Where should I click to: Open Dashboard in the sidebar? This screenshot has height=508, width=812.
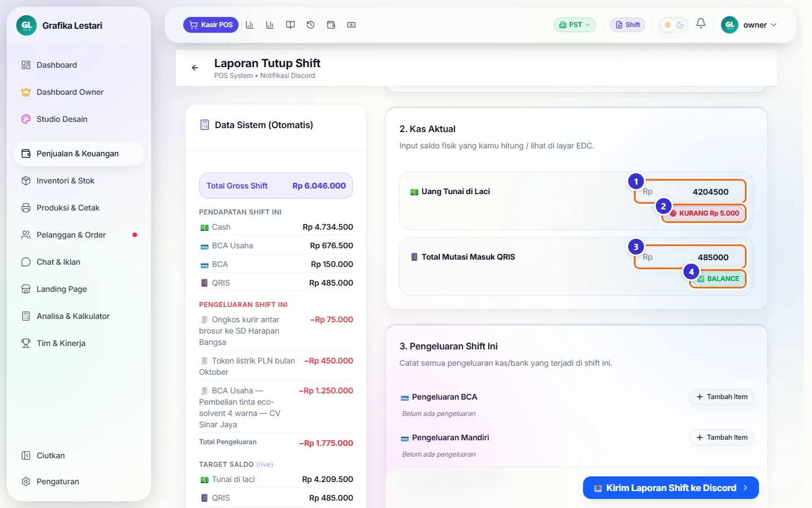(79, 65)
